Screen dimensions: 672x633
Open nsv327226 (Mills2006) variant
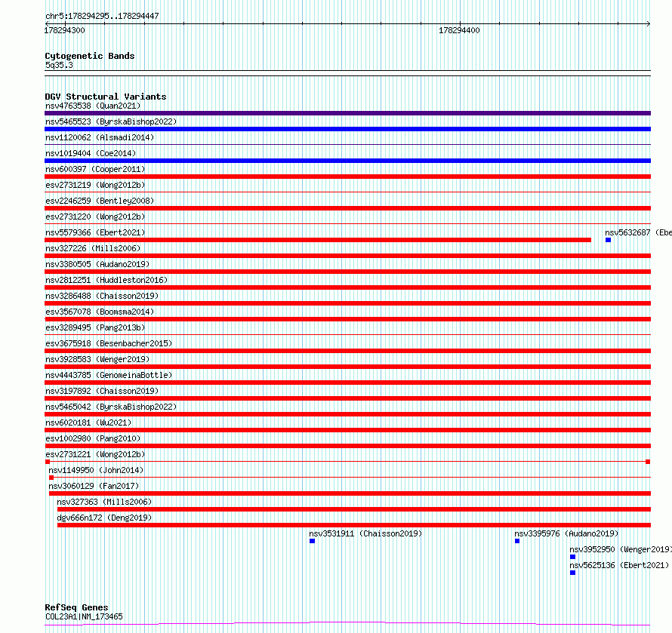(93, 248)
